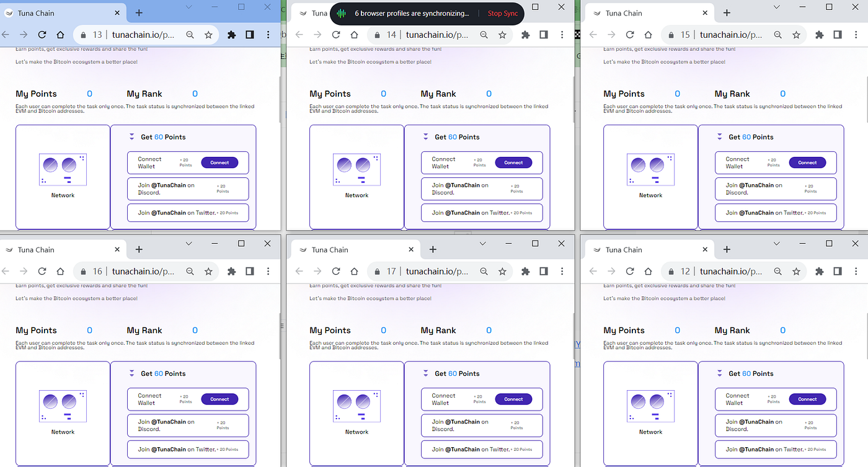Toggle side panel icon in window 12
This screenshot has width=868, height=467.
coord(837,271)
